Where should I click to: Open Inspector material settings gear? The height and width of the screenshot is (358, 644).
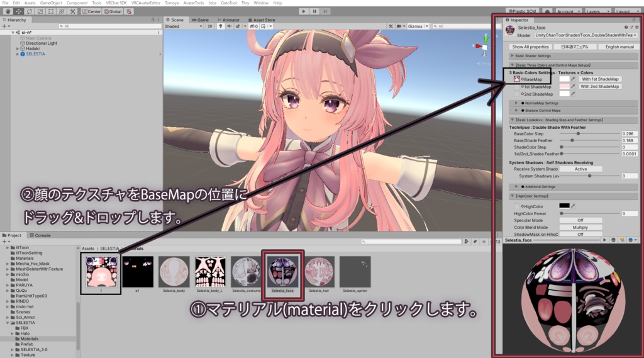[x=636, y=28]
